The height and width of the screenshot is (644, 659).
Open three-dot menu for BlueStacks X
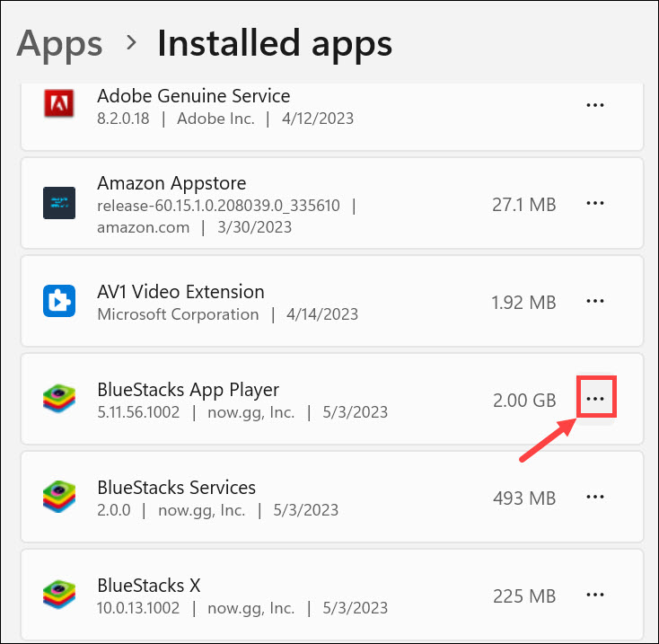click(594, 595)
